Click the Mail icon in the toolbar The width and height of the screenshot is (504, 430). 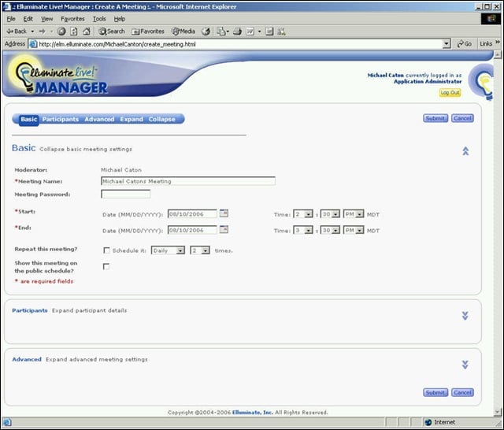coord(221,32)
